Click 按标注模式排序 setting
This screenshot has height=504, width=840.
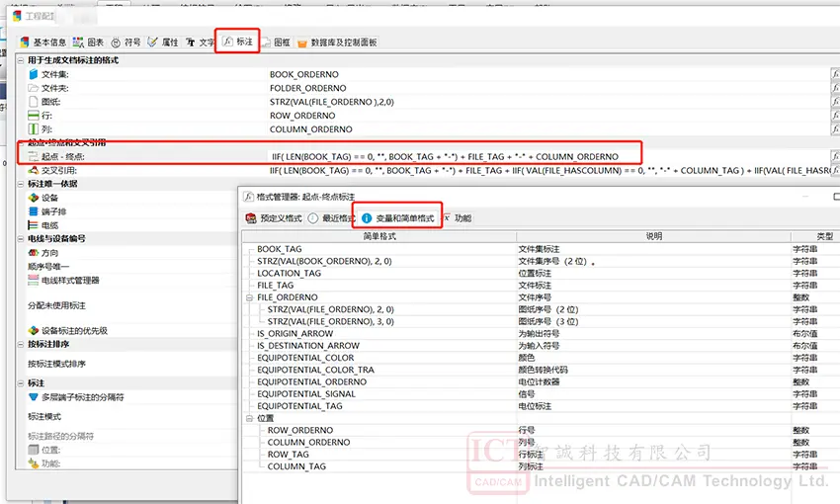pyautogui.click(x=56, y=364)
